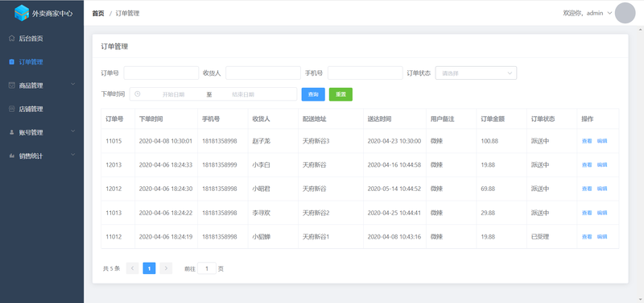Click the blue cube logo icon
The image size is (644, 303).
tap(22, 13)
